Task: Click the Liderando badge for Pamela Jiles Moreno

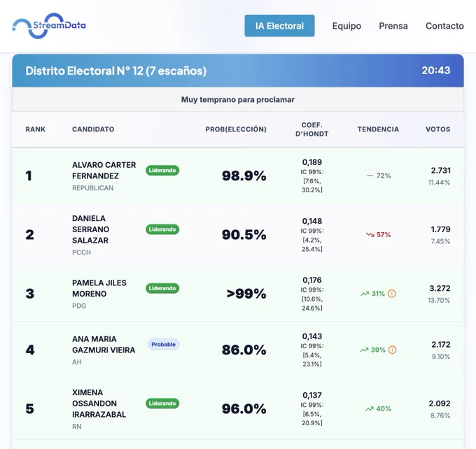Action: tap(162, 288)
